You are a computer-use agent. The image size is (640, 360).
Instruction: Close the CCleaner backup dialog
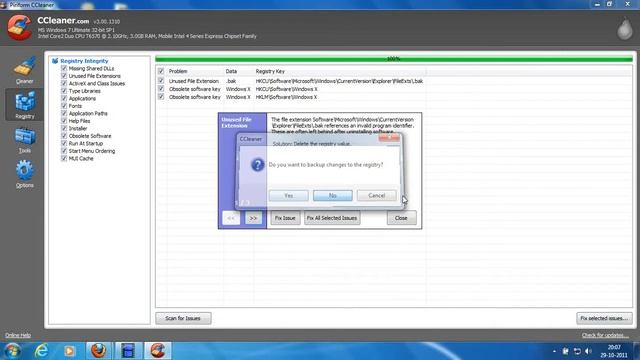click(x=389, y=138)
